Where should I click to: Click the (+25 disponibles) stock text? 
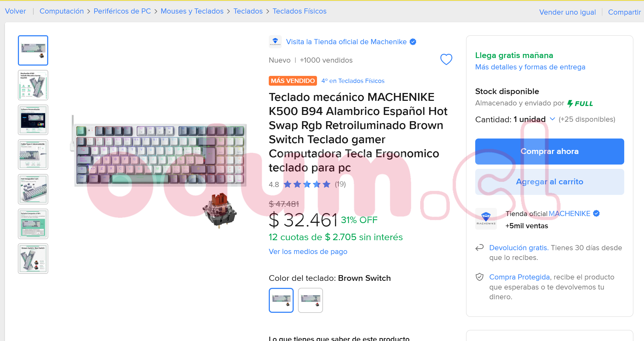(x=587, y=119)
